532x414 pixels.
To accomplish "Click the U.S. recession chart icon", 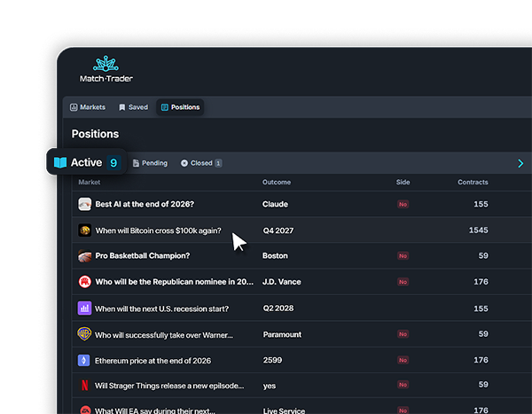I will pyautogui.click(x=85, y=309).
